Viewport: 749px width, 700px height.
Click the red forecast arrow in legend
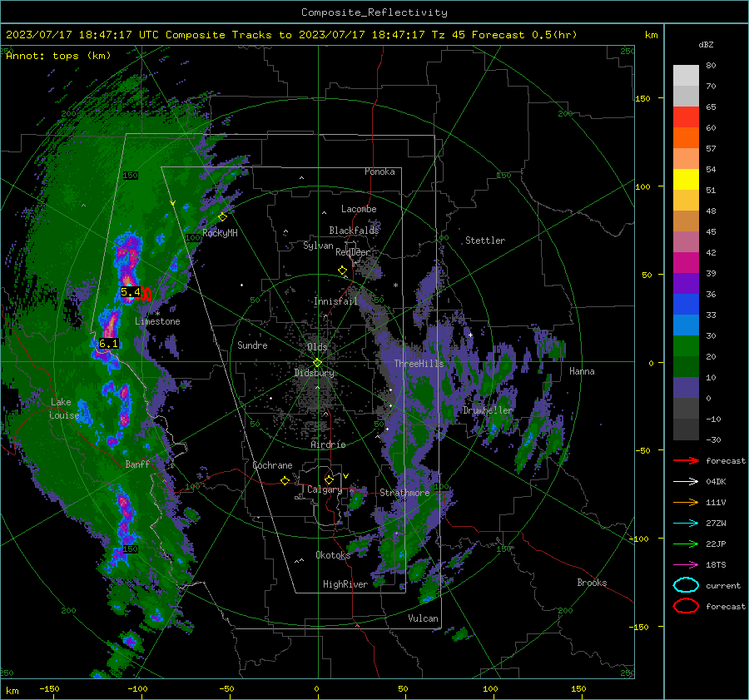pos(686,460)
